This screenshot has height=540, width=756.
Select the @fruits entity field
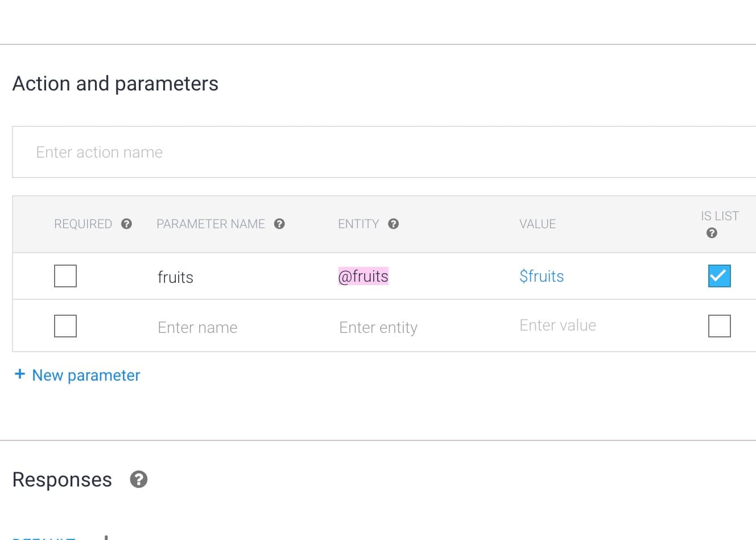coord(363,276)
